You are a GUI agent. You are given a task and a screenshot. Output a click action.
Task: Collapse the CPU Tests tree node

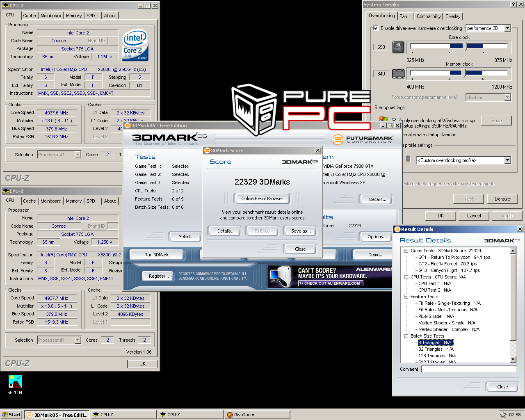[406, 277]
